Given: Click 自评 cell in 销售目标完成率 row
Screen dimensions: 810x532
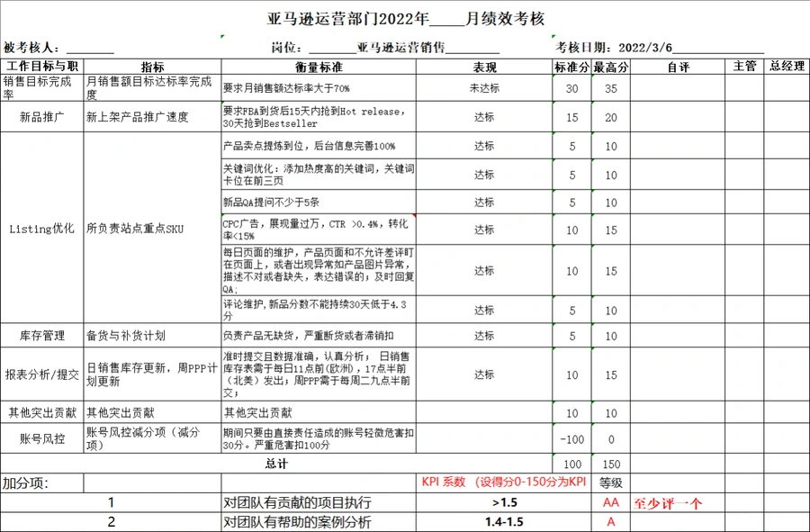Looking at the screenshot, I should [678, 88].
